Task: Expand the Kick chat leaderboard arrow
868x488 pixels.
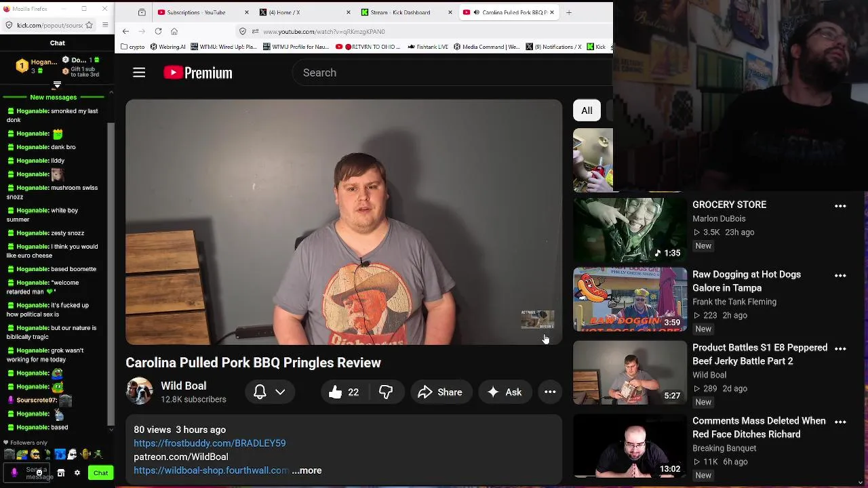Action: [57, 85]
